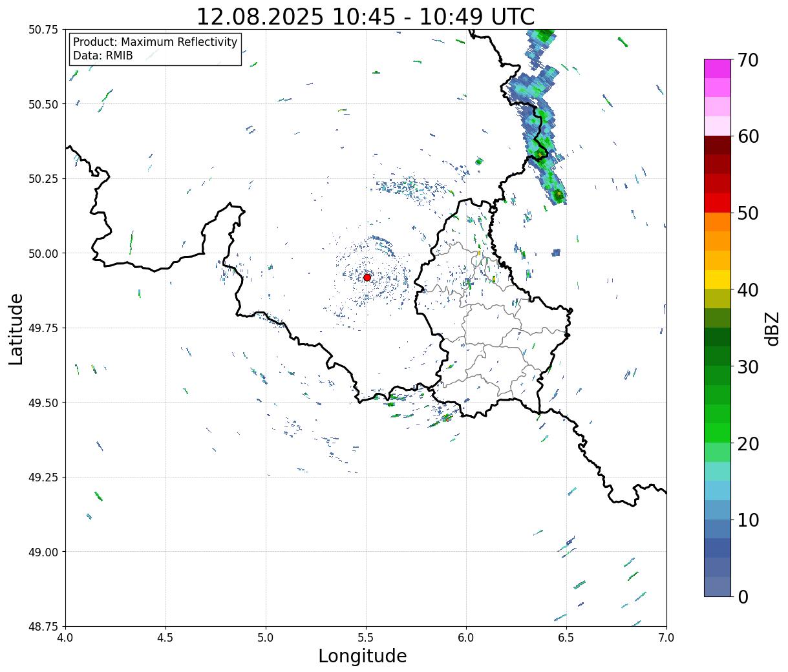Click latitude tick label 50.00
Viewport: 788px width, 672px height.
tap(43, 253)
